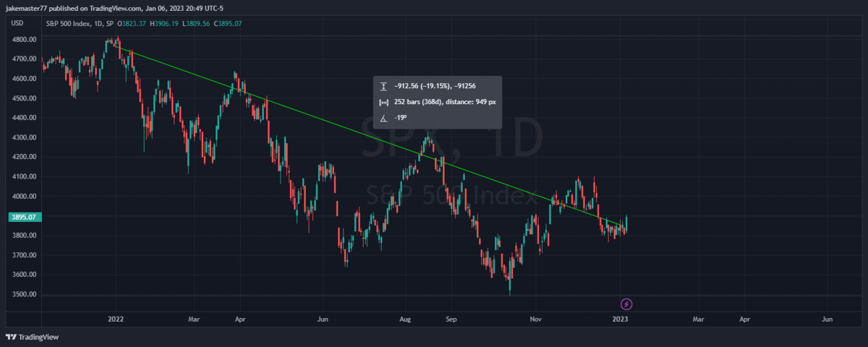Click the Sep time axis label
The width and height of the screenshot is (868, 347).
click(452, 318)
